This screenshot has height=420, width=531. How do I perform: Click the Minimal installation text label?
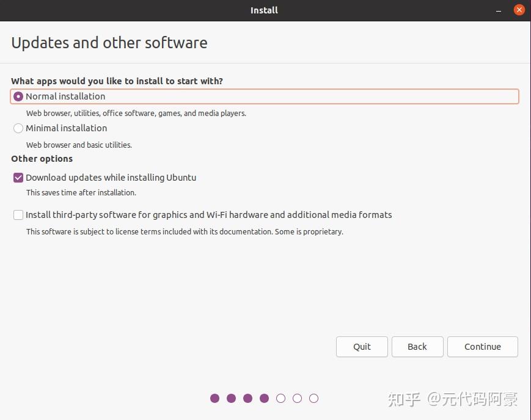[x=66, y=128]
